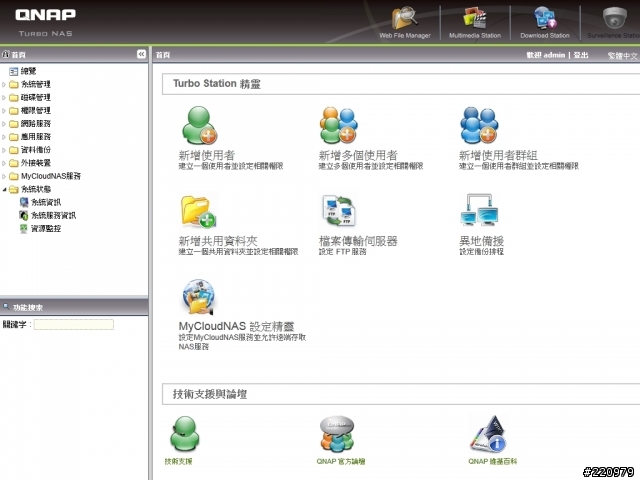
Task: Open Download Station icon
Action: point(545,18)
